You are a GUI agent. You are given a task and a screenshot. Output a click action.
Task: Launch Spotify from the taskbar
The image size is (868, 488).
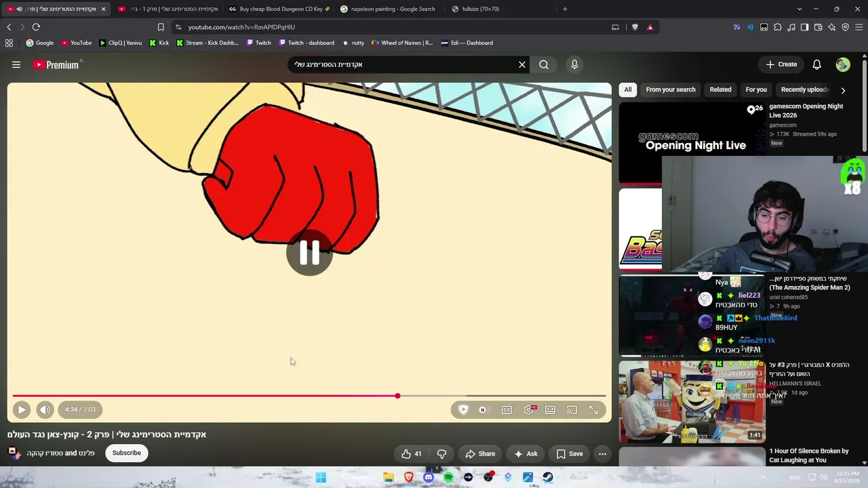[448, 477]
